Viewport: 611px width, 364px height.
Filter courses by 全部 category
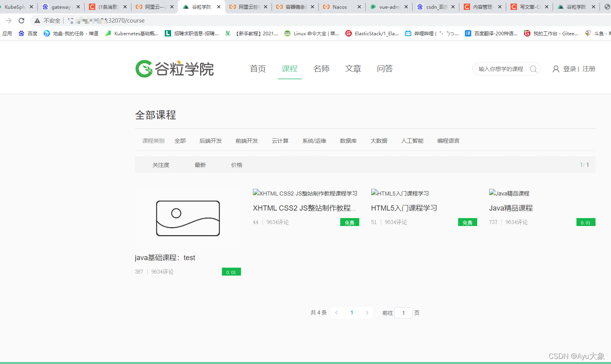click(x=180, y=141)
